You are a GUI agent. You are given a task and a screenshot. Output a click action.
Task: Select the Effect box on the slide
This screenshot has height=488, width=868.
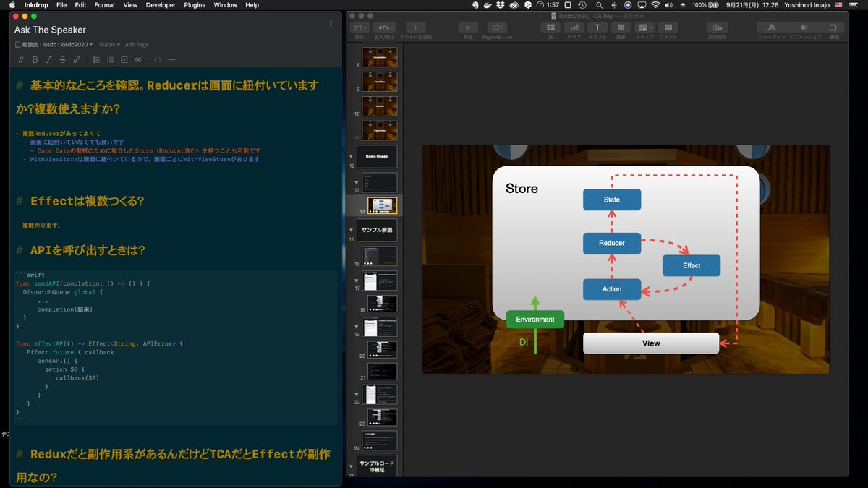tap(692, 265)
